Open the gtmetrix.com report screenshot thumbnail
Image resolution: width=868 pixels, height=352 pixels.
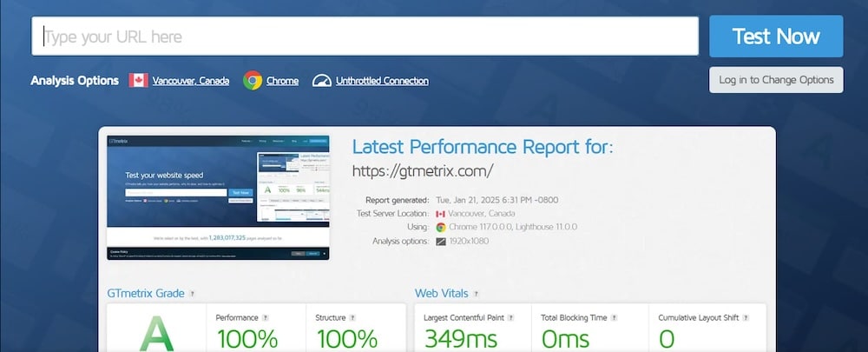218,197
